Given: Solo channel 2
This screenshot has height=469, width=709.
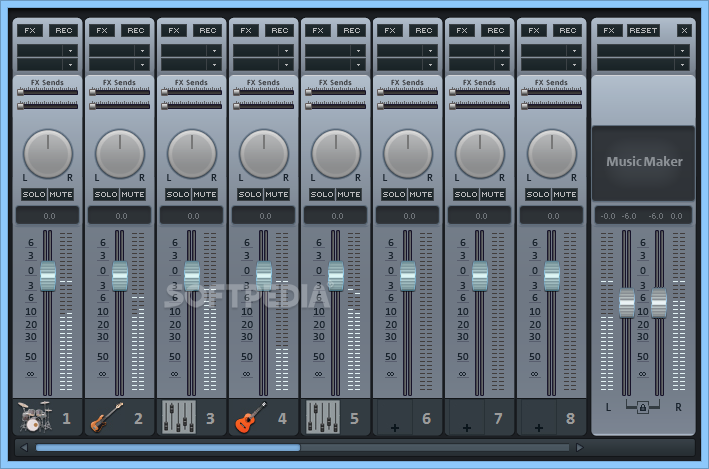Looking at the screenshot, I should click(x=106, y=194).
